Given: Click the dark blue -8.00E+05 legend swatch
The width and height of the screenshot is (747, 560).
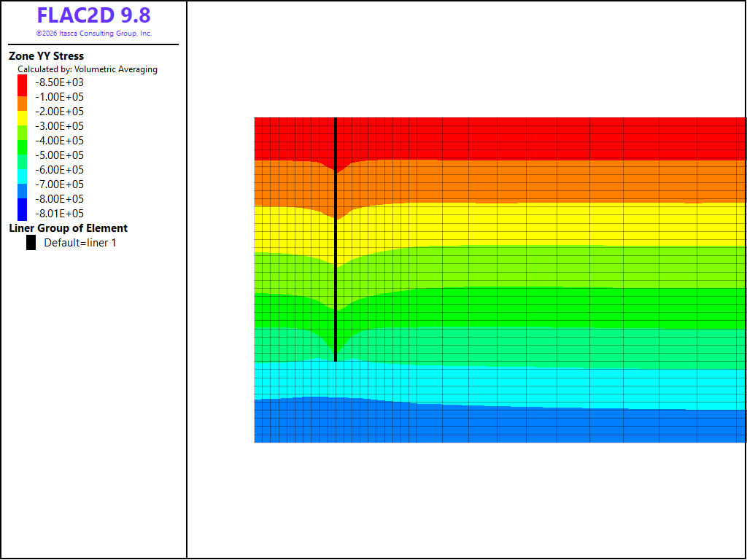Looking at the screenshot, I should click(x=23, y=209).
